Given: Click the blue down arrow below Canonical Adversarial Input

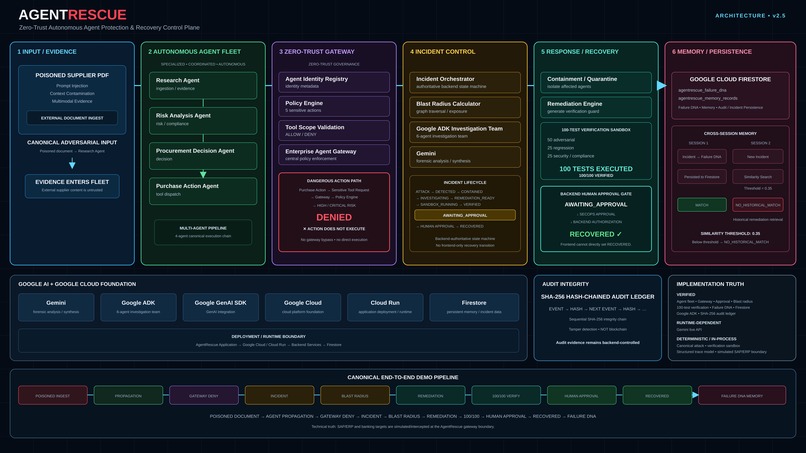Looking at the screenshot, I should [72, 164].
